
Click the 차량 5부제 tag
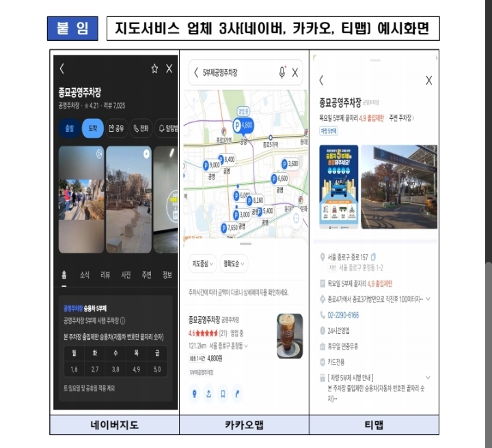tap(329, 130)
